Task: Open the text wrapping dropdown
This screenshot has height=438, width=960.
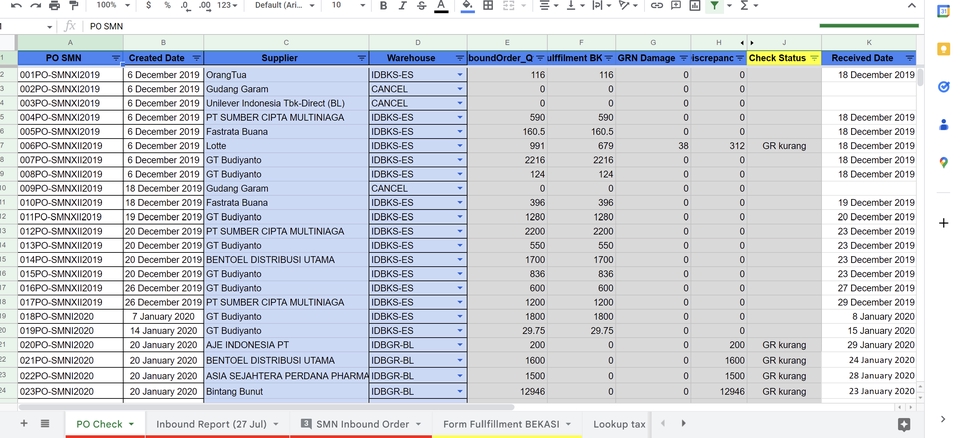Action: (x=600, y=6)
